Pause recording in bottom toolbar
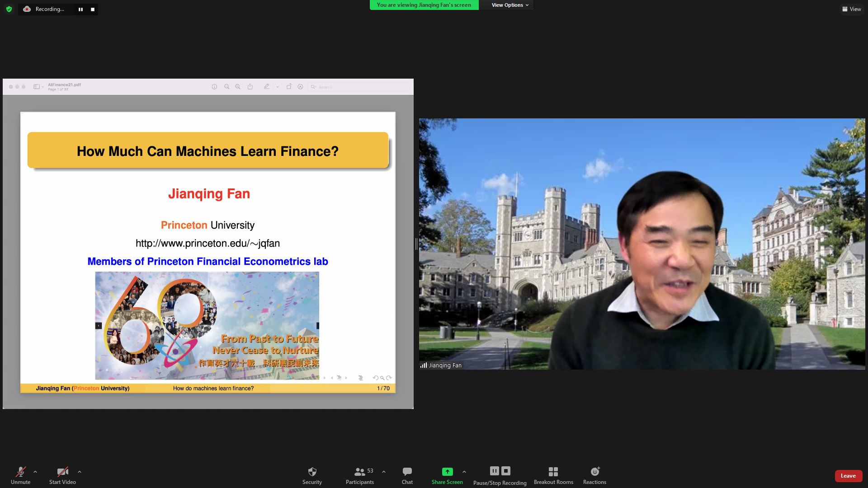Screen dimensions: 868x488 click(495, 471)
